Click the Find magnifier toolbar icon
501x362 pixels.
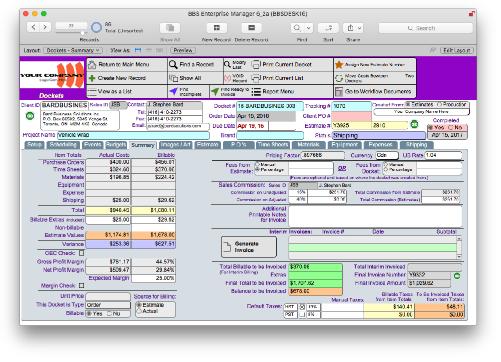(297, 28)
